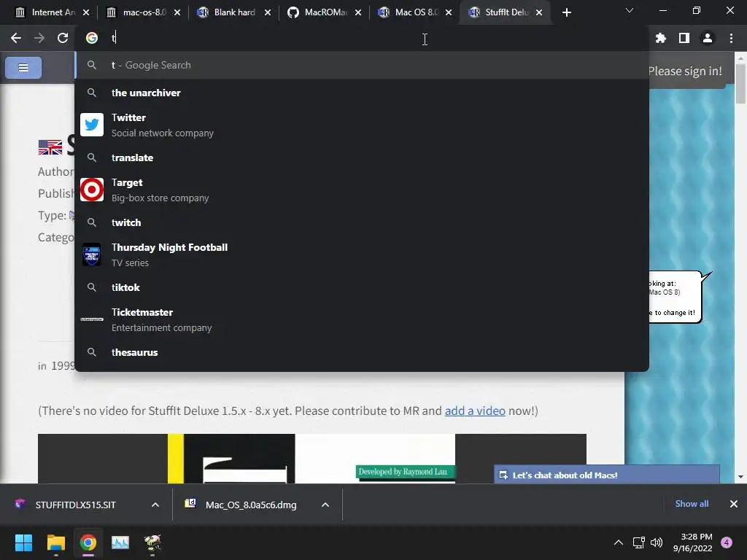This screenshot has width=747, height=560.
Task: Open the clock and date panel
Action: pos(693,542)
